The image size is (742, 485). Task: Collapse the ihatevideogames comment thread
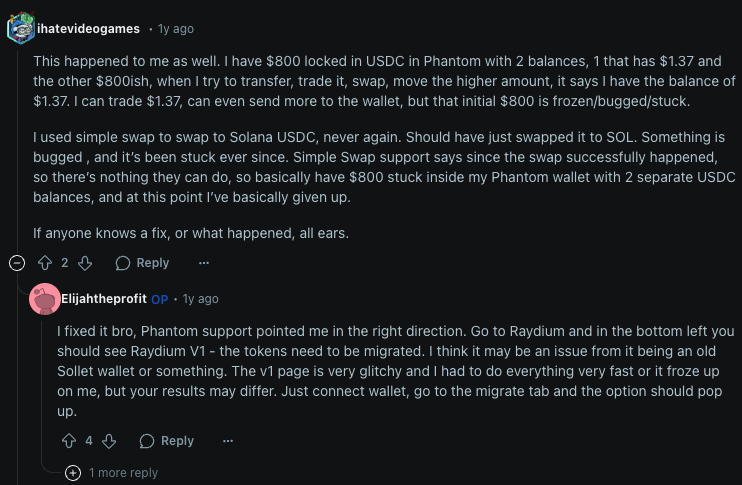click(17, 263)
